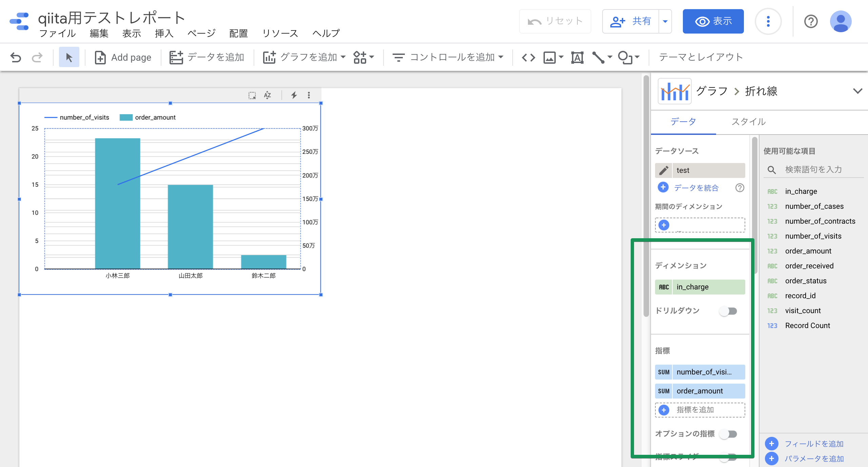Viewport: 868px width, 467px height.
Task: Click the 指標を追加 add metric box
Action: (700, 410)
